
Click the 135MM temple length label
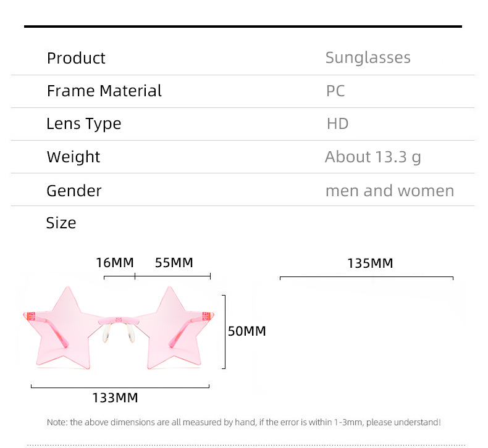[369, 263]
